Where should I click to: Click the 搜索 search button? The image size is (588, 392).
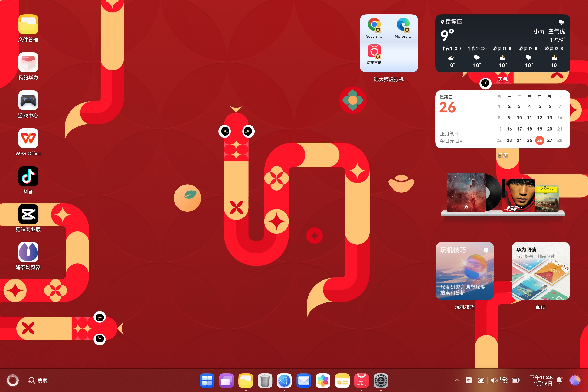point(38,380)
